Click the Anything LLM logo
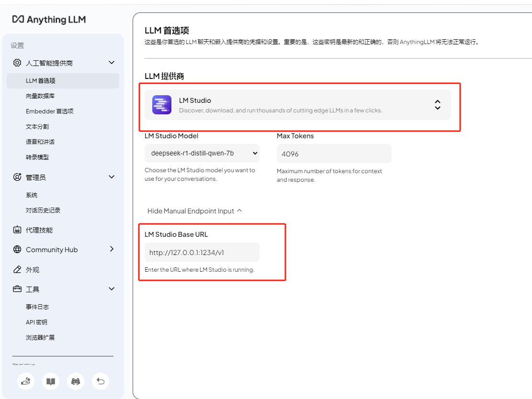The image size is (532, 399). coord(49,20)
